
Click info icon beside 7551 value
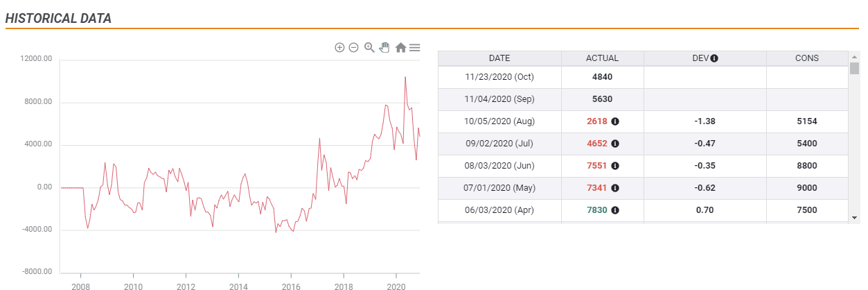615,166
